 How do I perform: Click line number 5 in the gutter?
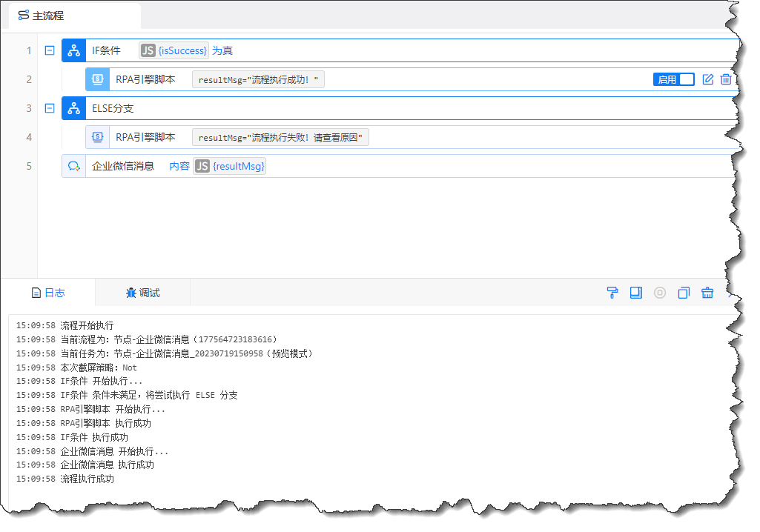[x=29, y=166]
